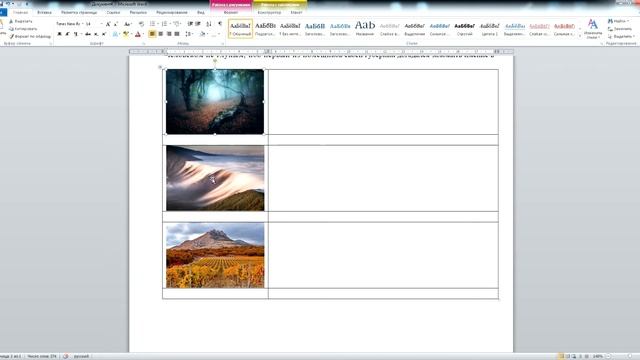
Task: Open picture tools Format (Формат) tab
Action: [x=231, y=13]
